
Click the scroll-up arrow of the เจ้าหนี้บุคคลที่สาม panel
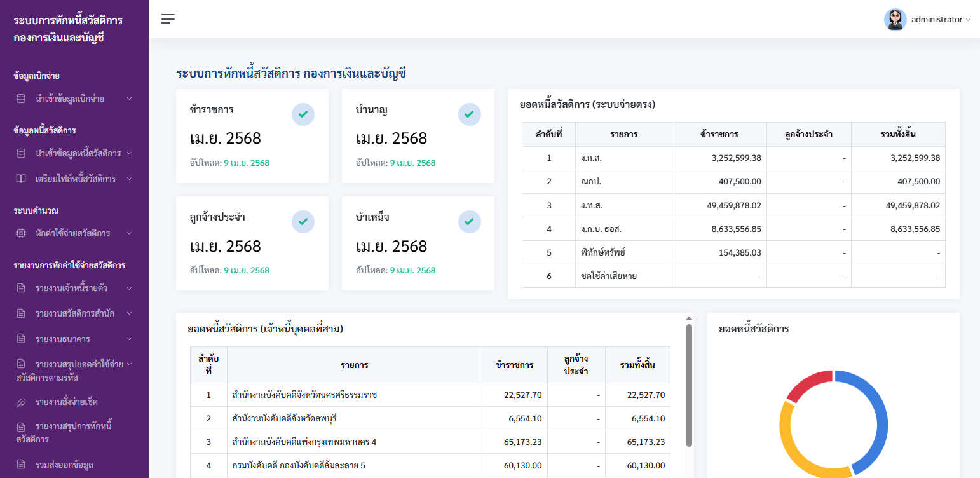point(689,318)
